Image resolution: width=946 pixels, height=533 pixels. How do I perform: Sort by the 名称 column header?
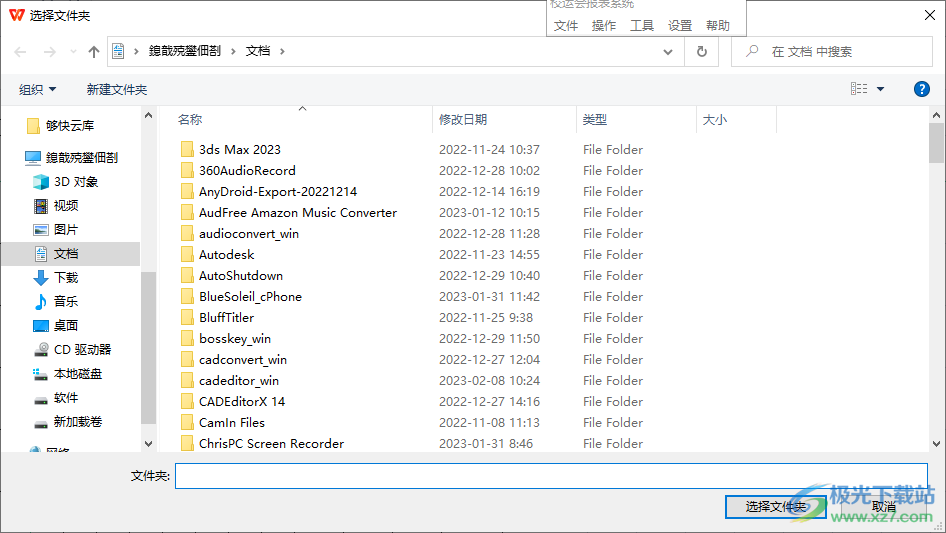190,120
